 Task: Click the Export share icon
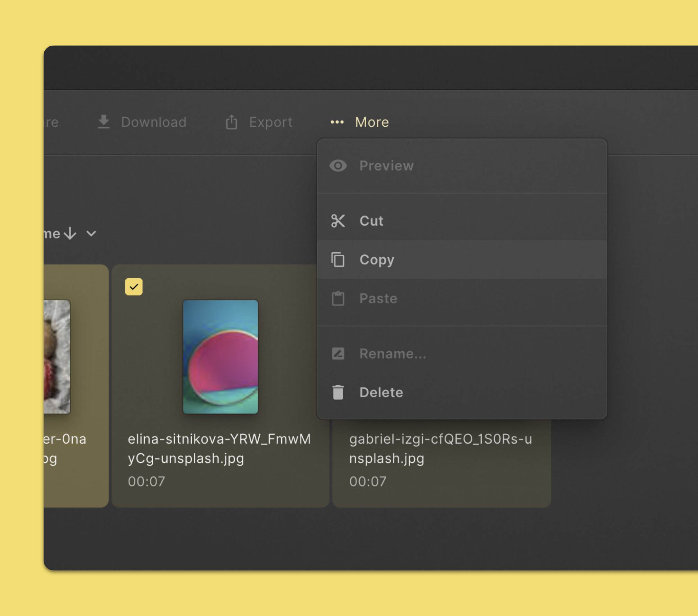point(231,122)
